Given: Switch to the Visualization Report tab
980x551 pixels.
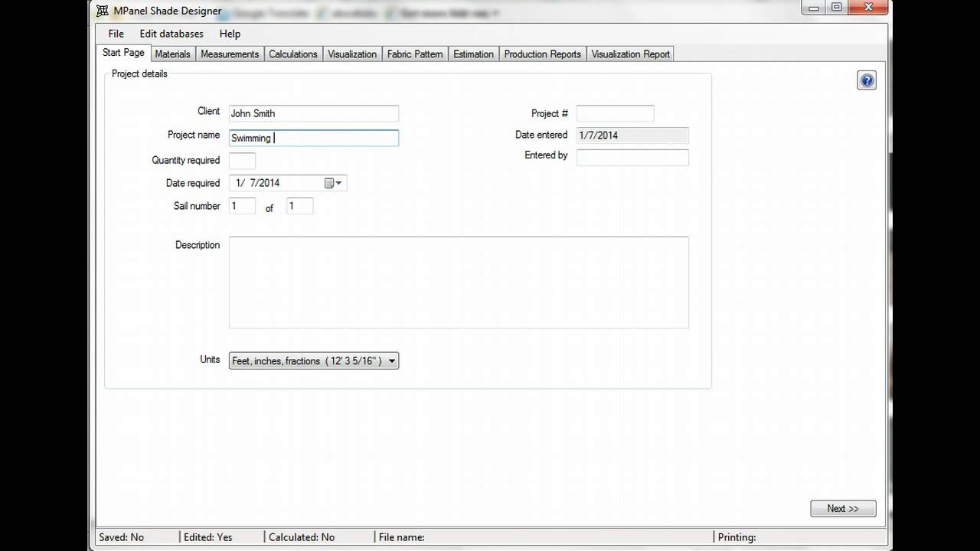Looking at the screenshot, I should click(x=631, y=54).
